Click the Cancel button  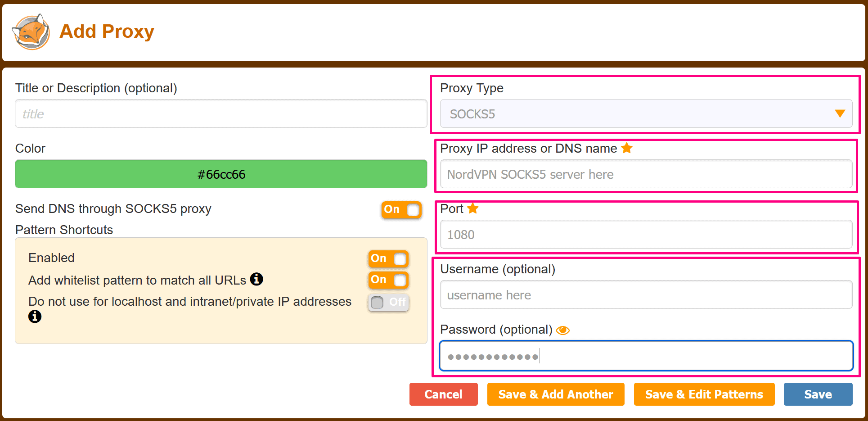pyautogui.click(x=443, y=394)
